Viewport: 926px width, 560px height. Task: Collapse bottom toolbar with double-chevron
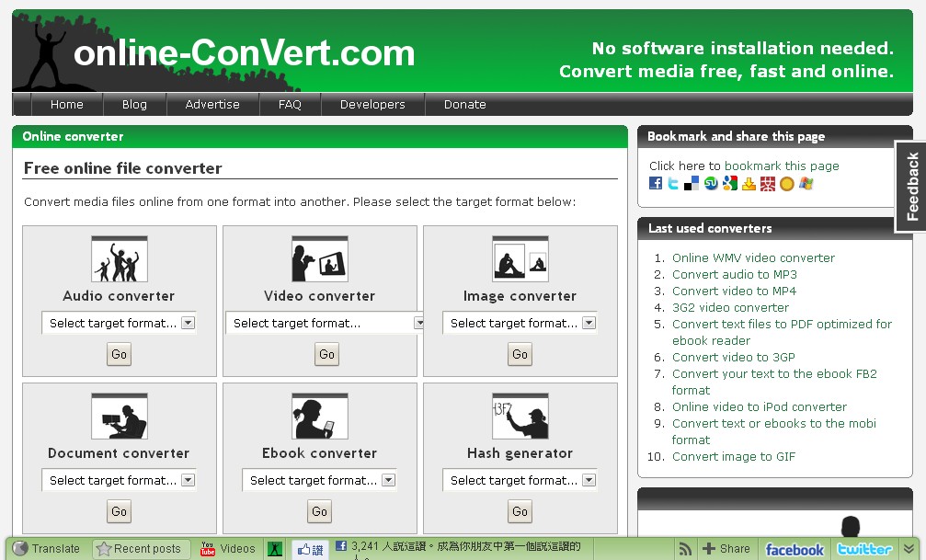coord(909,549)
